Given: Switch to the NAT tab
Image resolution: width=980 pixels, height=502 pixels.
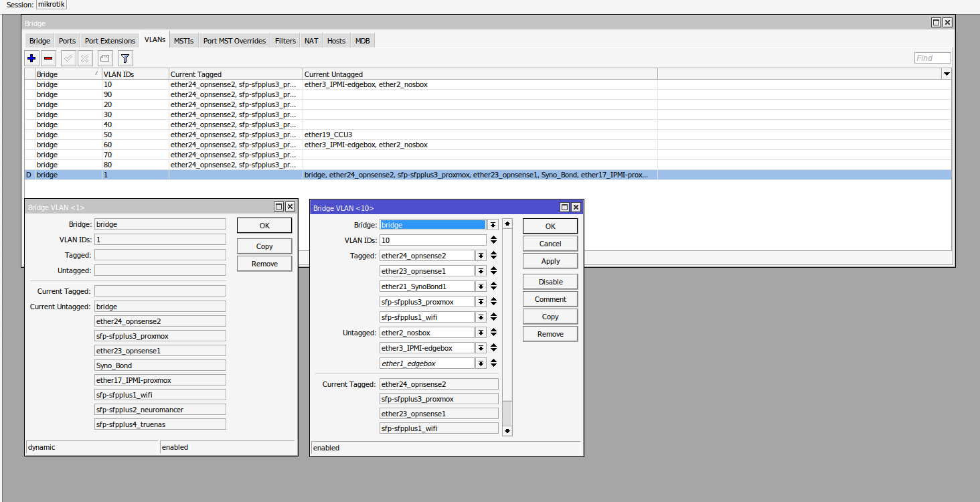Looking at the screenshot, I should click(x=311, y=41).
